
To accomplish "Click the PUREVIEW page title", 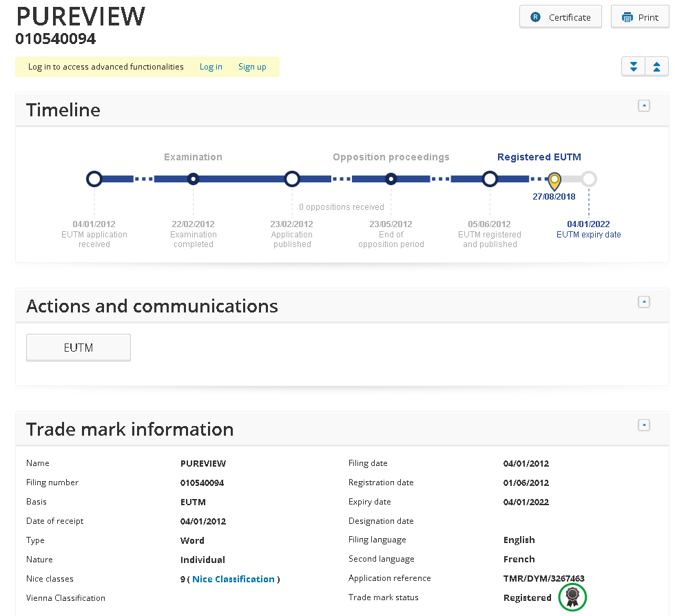I will (x=81, y=17).
